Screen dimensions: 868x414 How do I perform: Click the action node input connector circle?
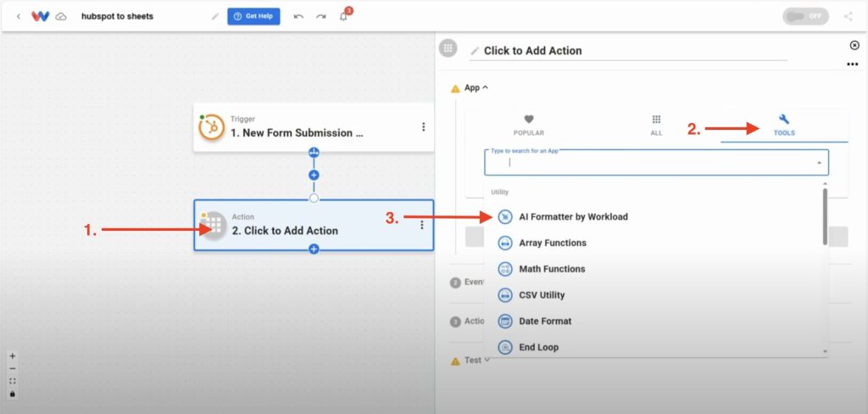(314, 198)
